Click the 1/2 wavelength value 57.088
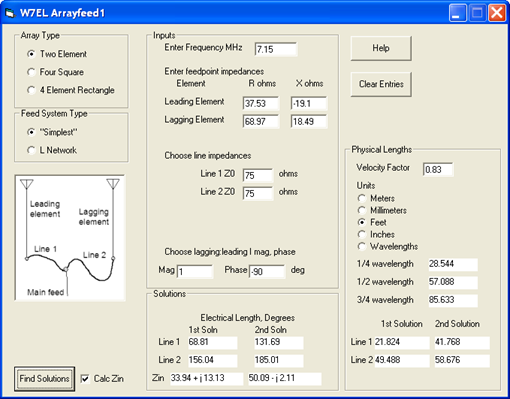510x399 pixels. pyautogui.click(x=453, y=282)
